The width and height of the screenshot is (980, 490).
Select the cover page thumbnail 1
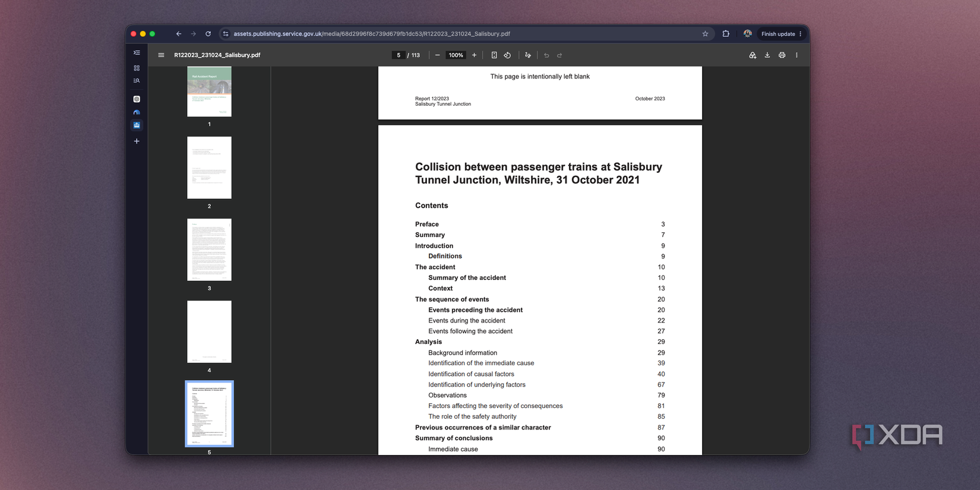[x=209, y=91]
